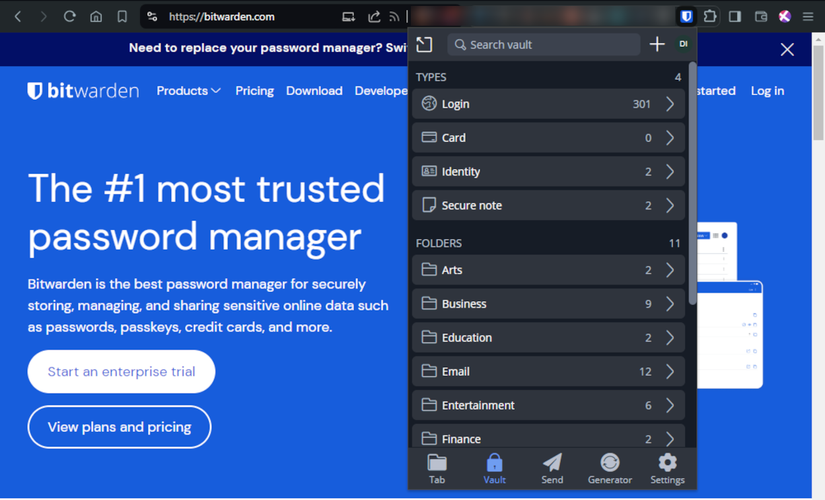Viewport: 825px width, 500px height.
Task: Click Start an enterprise trial button
Action: pos(122,372)
